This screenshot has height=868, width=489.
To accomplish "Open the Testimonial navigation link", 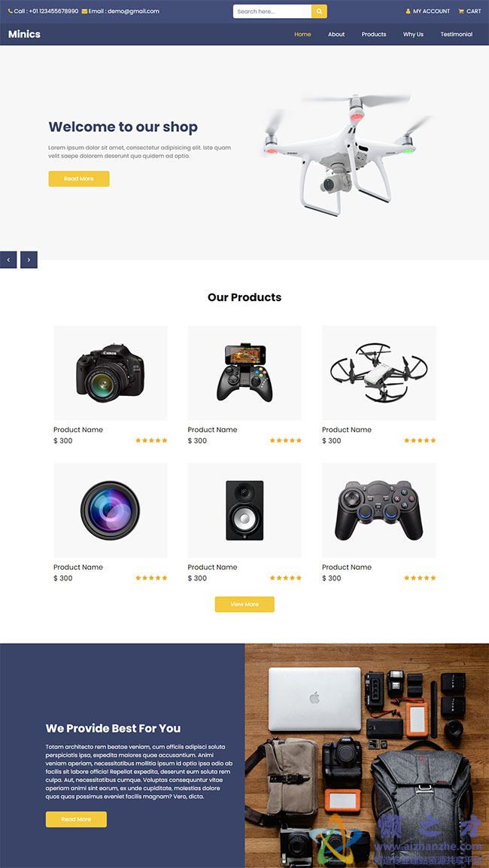I will 457,35.
